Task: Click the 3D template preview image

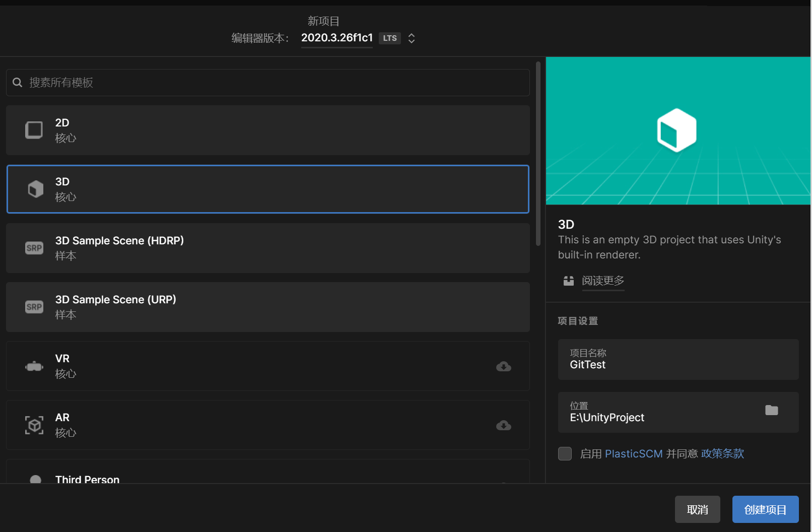Action: point(679,130)
